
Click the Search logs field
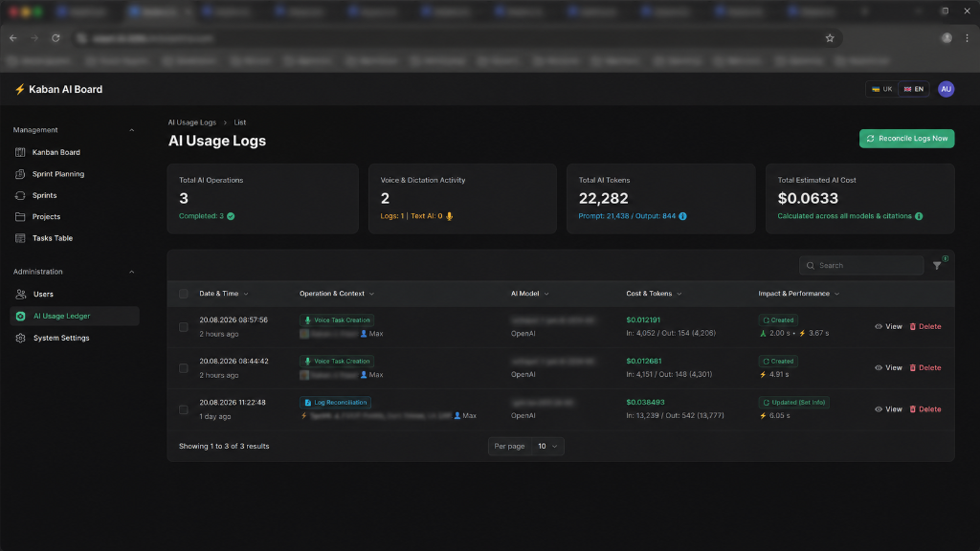[x=861, y=266]
